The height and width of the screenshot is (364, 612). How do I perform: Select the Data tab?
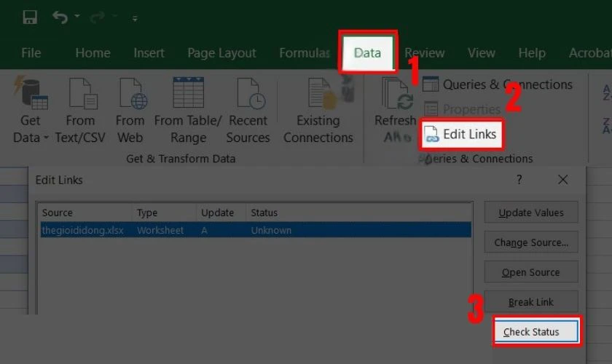click(x=367, y=52)
